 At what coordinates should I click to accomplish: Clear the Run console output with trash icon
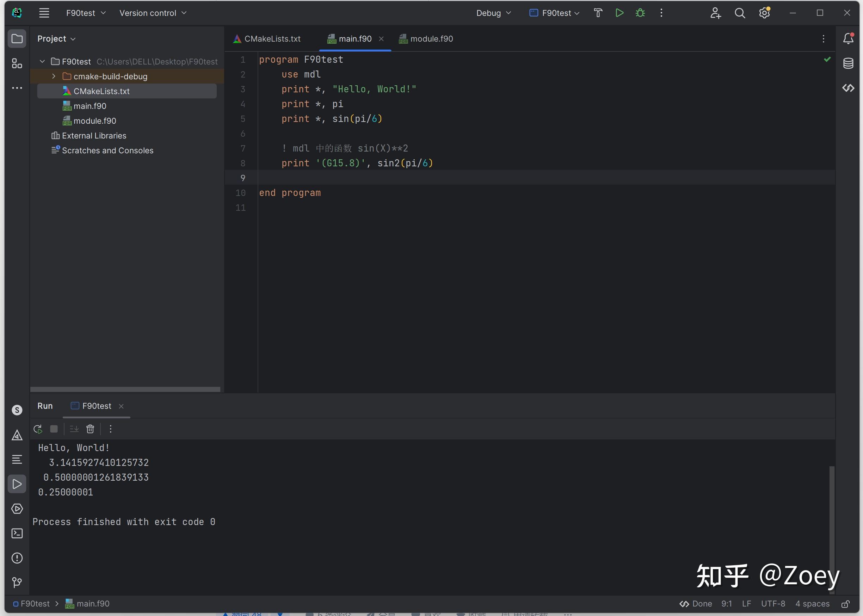90,429
